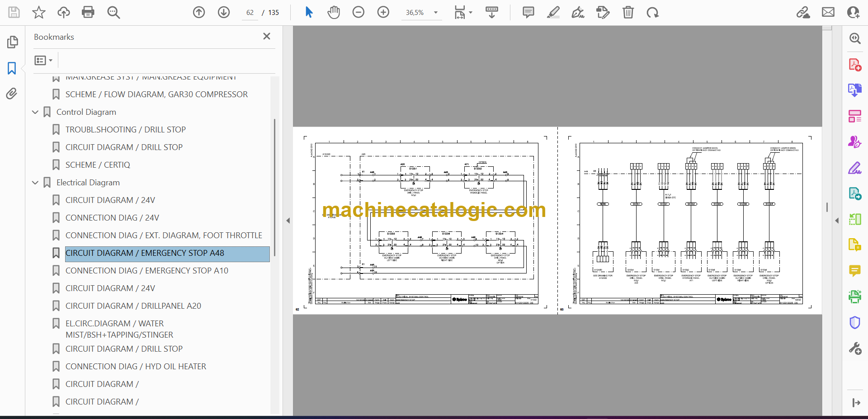
Task: Zoom in with the plus button
Action: tap(383, 12)
